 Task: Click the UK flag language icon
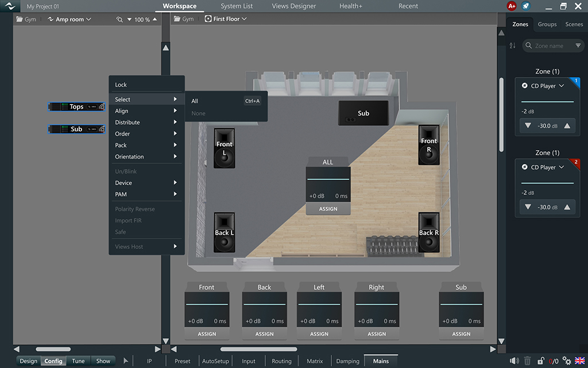580,361
